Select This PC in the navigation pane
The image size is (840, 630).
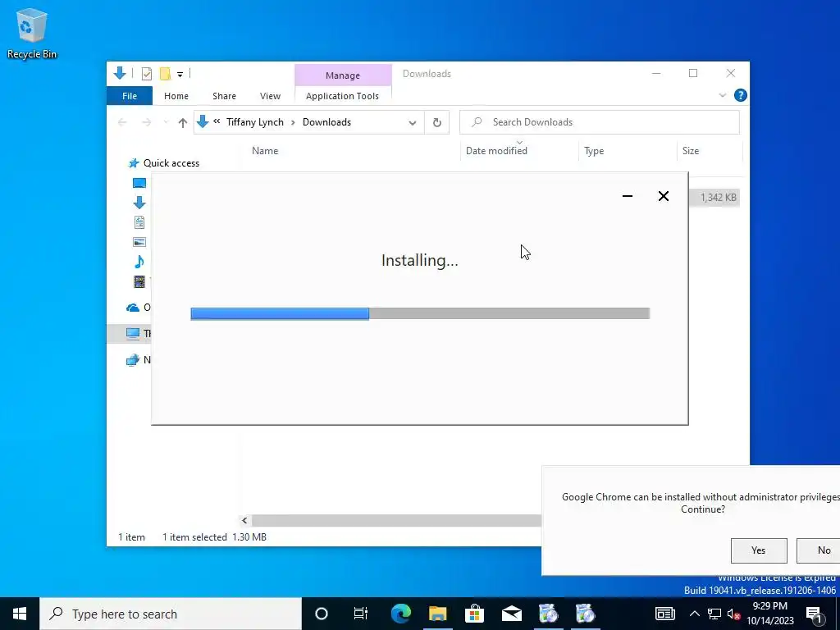pyautogui.click(x=138, y=333)
